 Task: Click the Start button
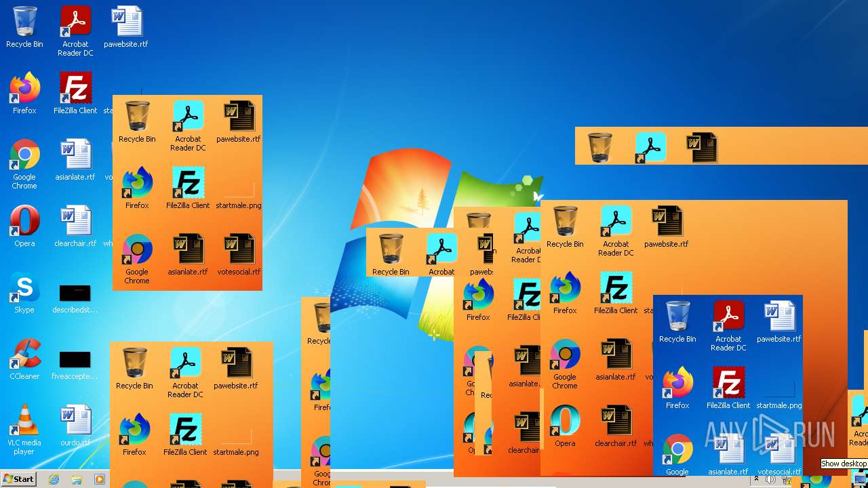pyautogui.click(x=19, y=479)
